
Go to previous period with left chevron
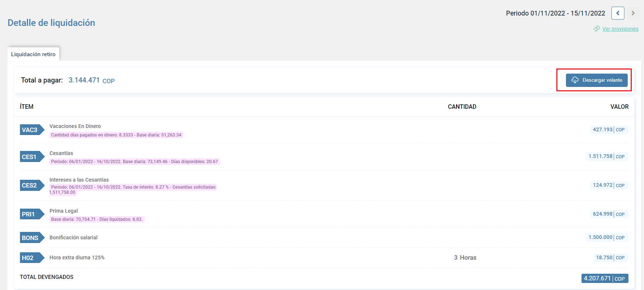coord(618,13)
